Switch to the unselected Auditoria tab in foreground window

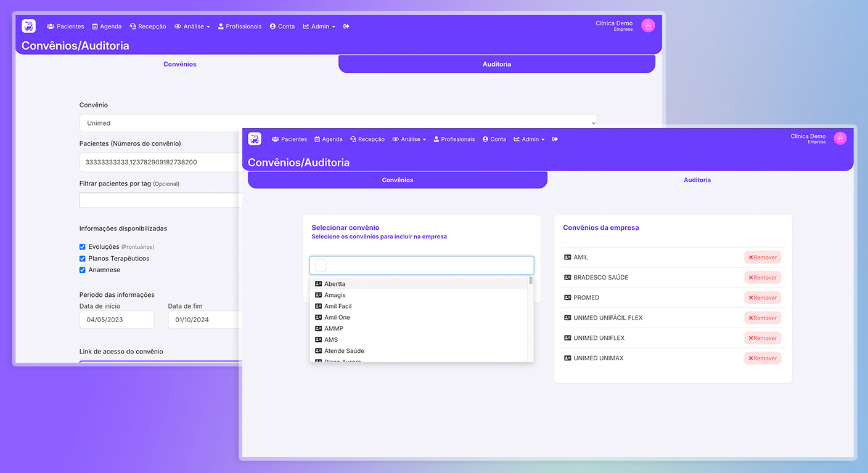coord(697,180)
